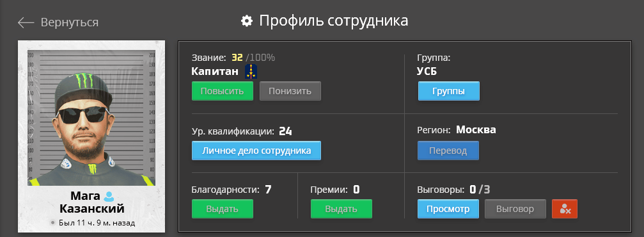
Task: Open the Группы button
Action: pyautogui.click(x=448, y=91)
